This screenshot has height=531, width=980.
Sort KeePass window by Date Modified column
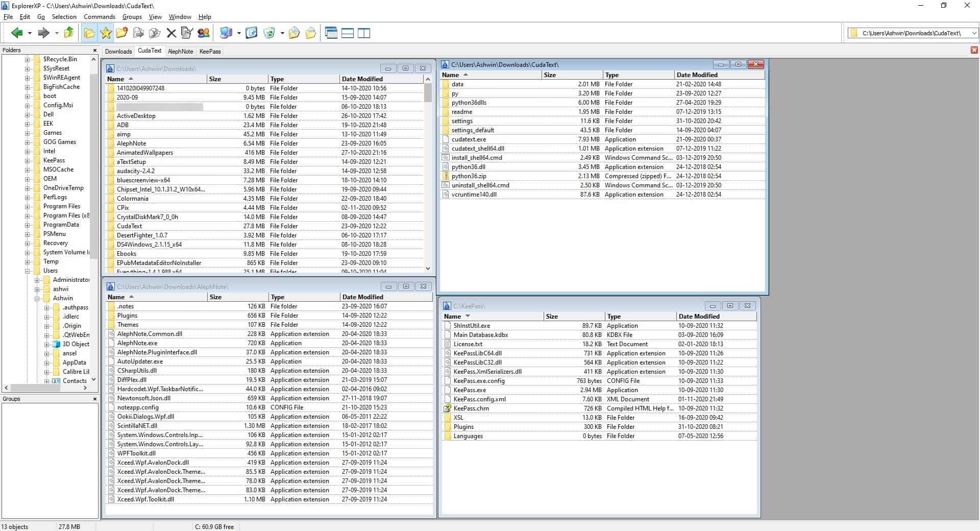coord(716,317)
